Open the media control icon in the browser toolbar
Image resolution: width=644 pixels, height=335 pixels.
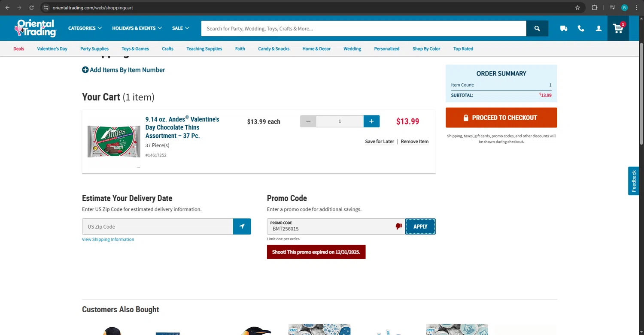pos(613,8)
